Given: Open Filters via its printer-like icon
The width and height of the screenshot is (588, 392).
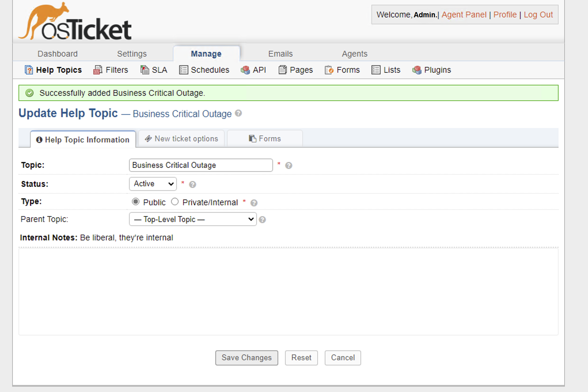Looking at the screenshot, I should (x=98, y=70).
